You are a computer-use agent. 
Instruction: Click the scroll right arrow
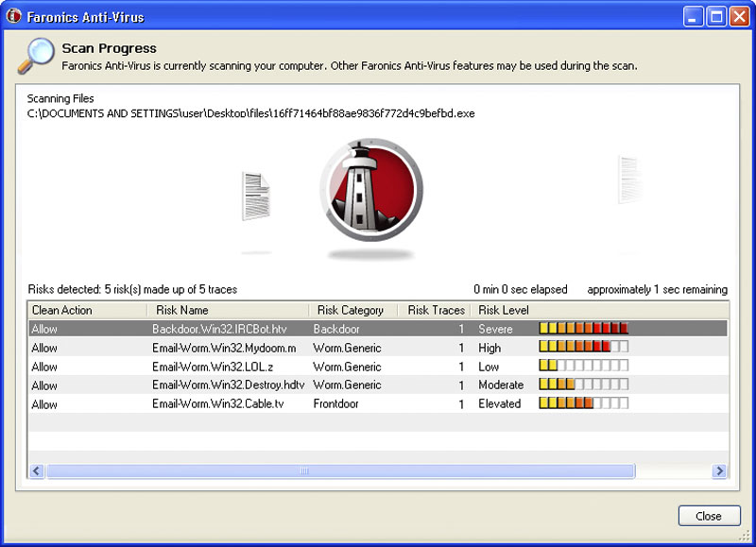(719, 470)
